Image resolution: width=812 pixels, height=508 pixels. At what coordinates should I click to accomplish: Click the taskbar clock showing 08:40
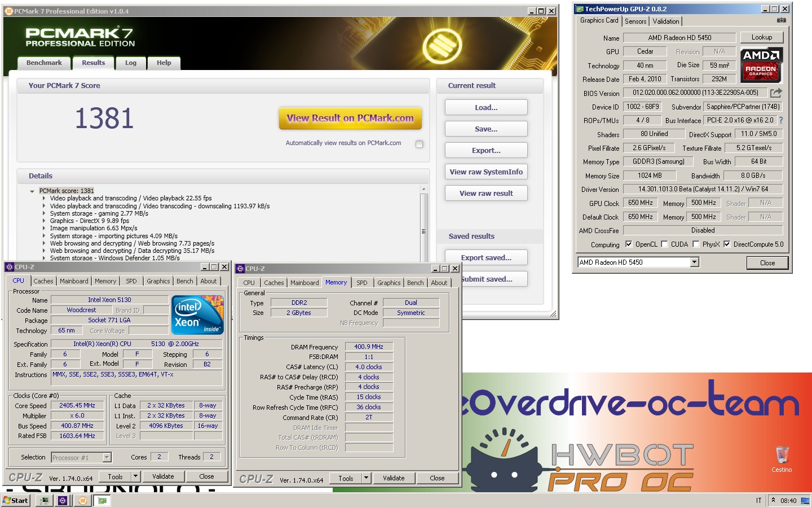tap(788, 501)
